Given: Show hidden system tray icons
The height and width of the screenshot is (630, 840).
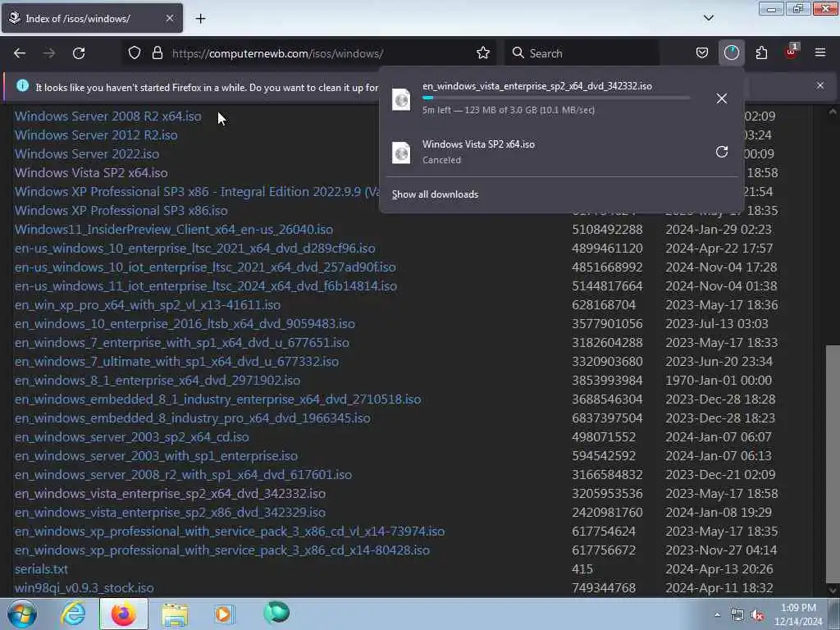Looking at the screenshot, I should tap(717, 614).
